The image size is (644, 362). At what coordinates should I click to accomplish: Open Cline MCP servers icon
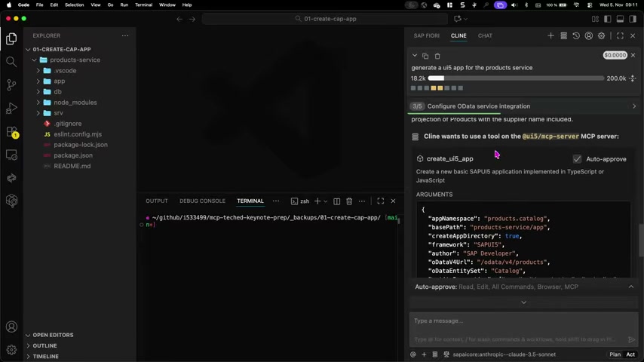click(x=563, y=35)
